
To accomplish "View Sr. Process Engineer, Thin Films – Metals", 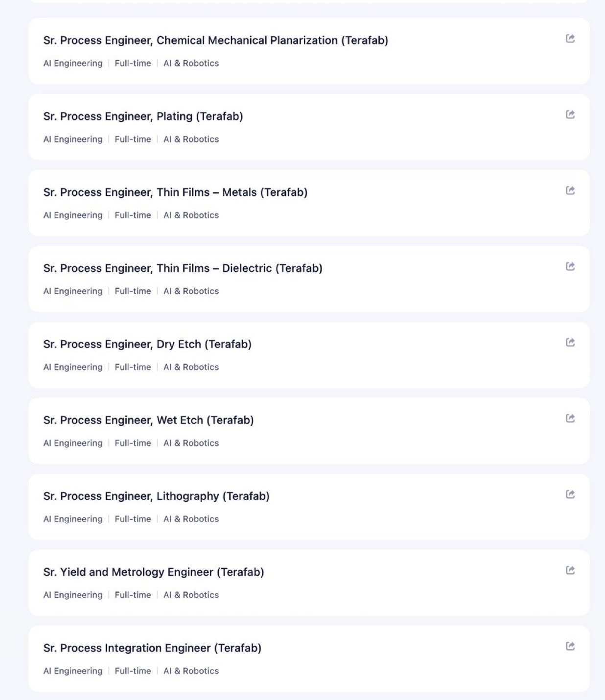I will click(175, 192).
